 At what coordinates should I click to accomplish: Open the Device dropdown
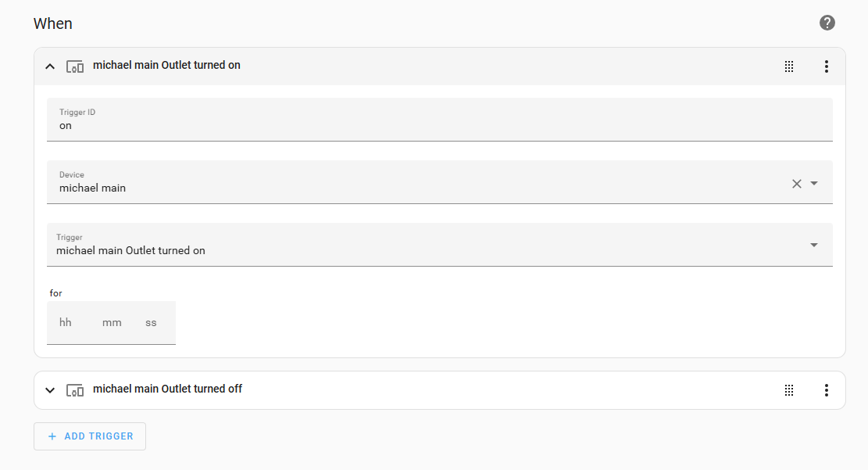tap(813, 183)
